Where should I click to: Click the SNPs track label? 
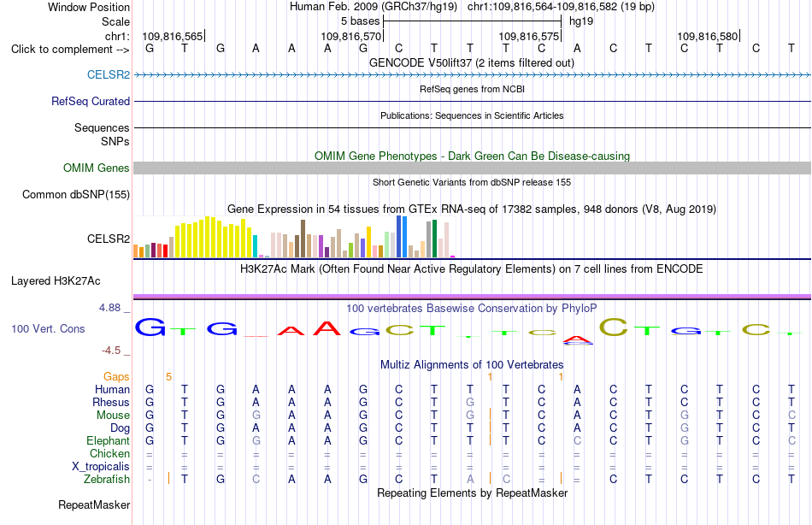(115, 141)
